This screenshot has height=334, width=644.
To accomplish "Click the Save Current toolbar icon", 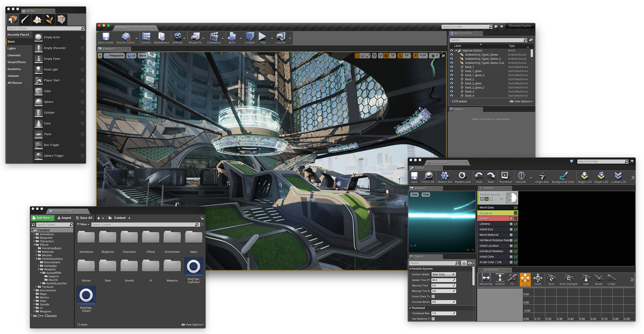I will 106,38.
